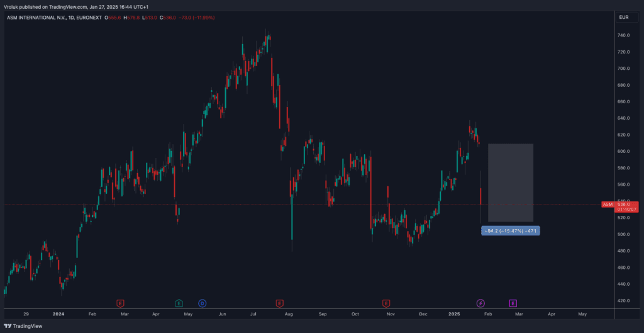This screenshot has height=333, width=644.
Task: Click the purple upcoming earnings E marker
Action: 513,303
